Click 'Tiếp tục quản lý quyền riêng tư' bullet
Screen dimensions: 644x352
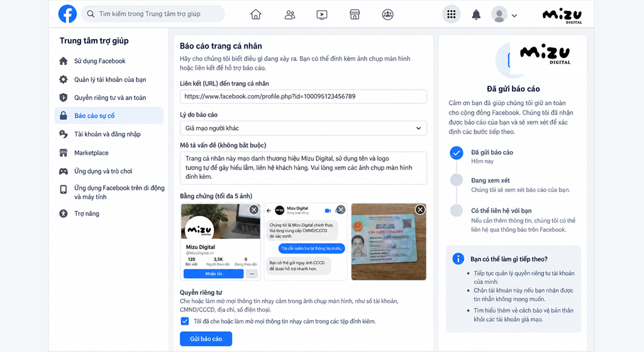pos(524,278)
